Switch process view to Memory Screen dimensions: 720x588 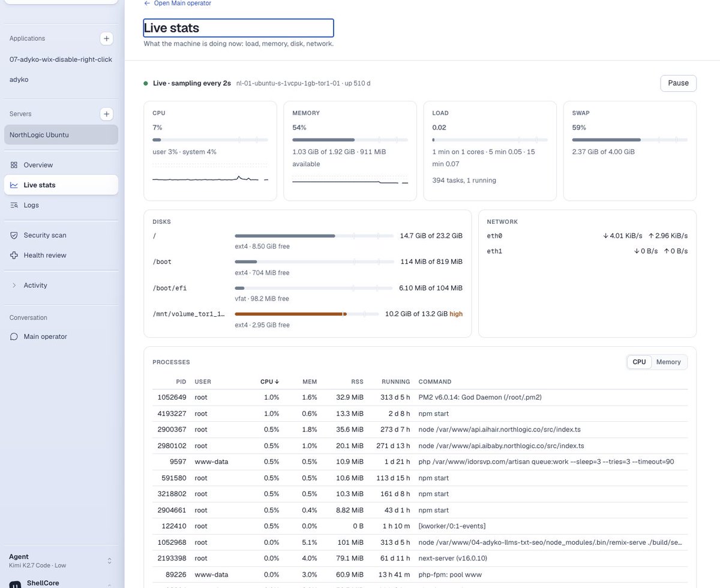[668, 362]
